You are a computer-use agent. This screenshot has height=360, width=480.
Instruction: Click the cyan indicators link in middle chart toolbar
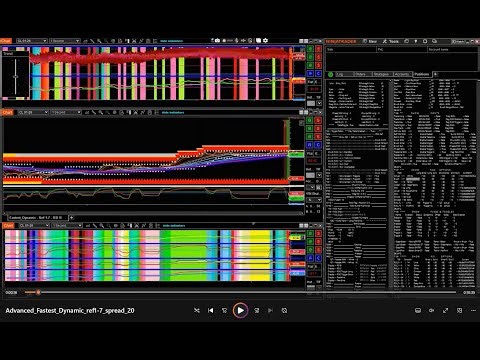click(173, 113)
